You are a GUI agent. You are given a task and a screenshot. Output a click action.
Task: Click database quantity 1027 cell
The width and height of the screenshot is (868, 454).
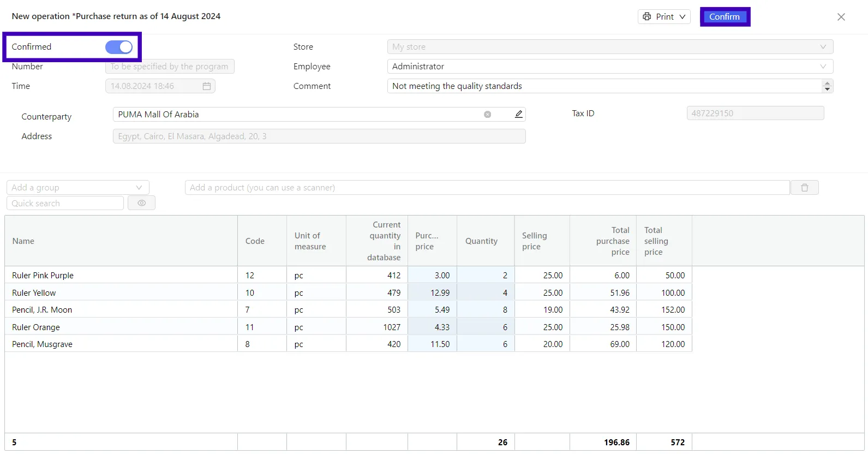click(377, 327)
